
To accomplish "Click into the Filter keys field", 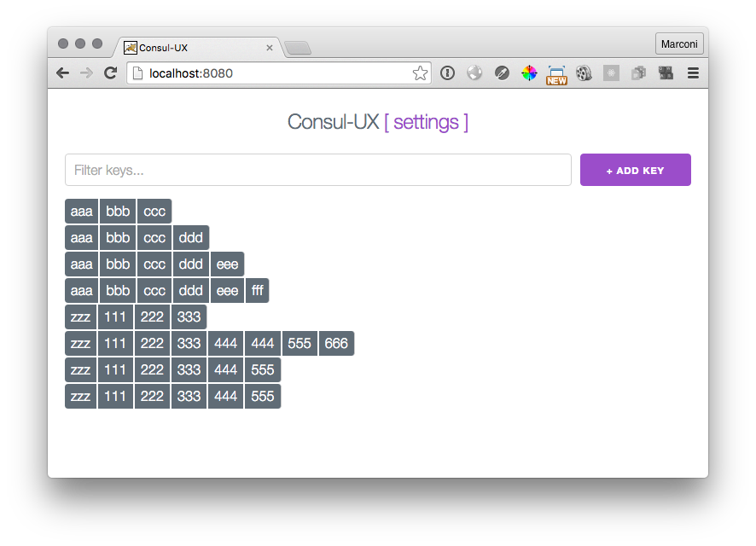I will 318,170.
